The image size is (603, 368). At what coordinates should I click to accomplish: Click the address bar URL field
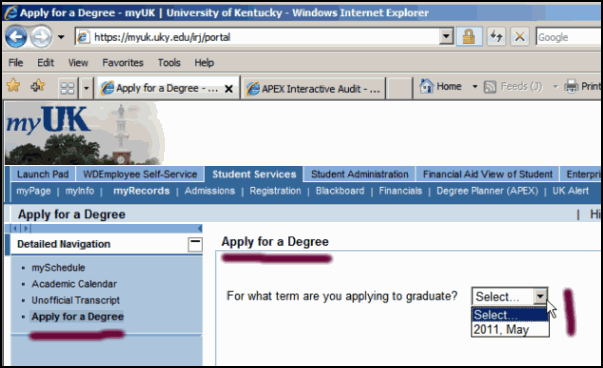pyautogui.click(x=258, y=37)
